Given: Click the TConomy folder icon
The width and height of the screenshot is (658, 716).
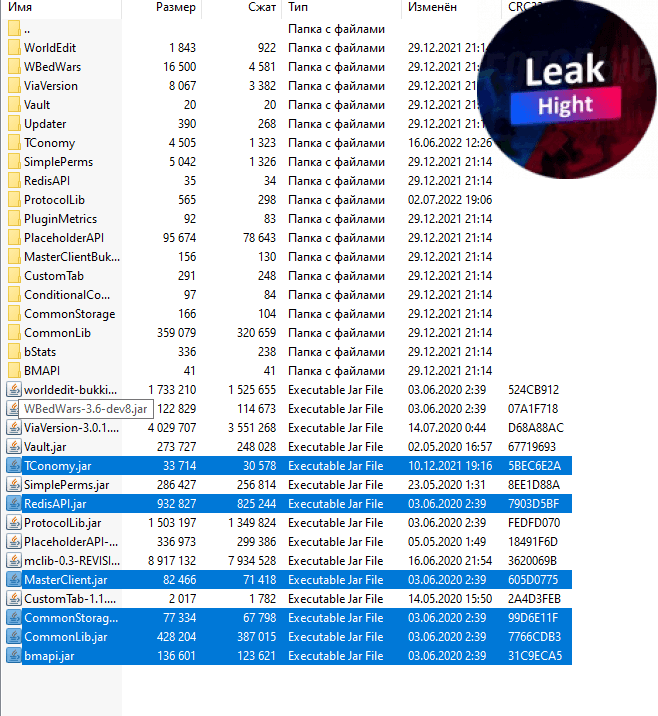Looking at the screenshot, I should point(15,143).
